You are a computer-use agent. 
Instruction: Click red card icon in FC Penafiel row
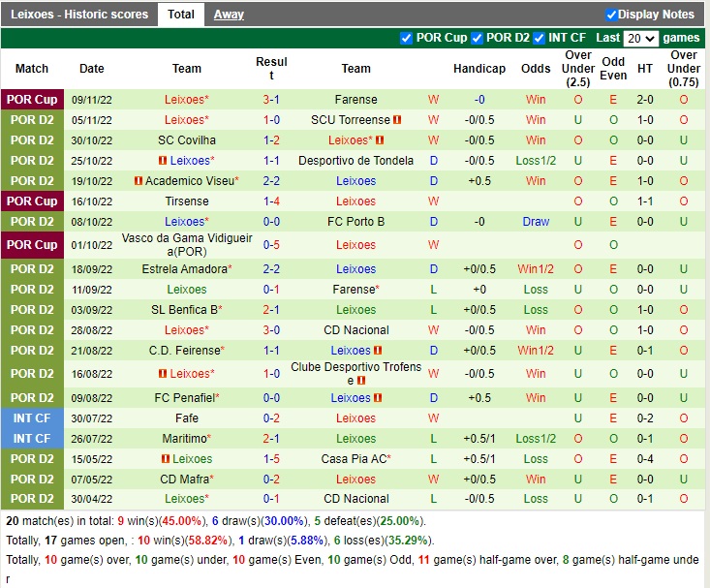pyautogui.click(x=378, y=398)
